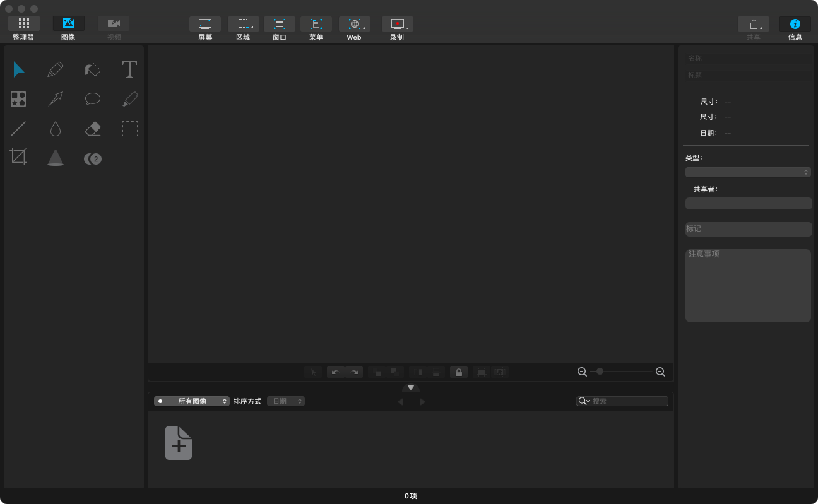Select the speech bubble callout tool
818x504 pixels.
point(93,99)
